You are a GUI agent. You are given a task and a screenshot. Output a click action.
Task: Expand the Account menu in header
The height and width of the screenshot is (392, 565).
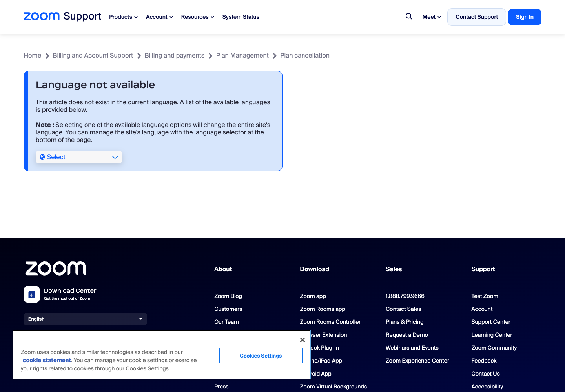tap(160, 17)
